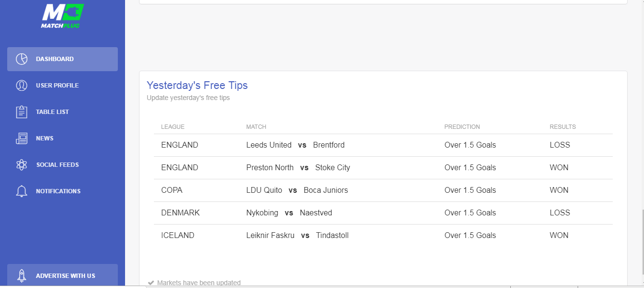Screen dimensions: 644x288
Task: Open the Dashboard menu item
Action: 63,59
